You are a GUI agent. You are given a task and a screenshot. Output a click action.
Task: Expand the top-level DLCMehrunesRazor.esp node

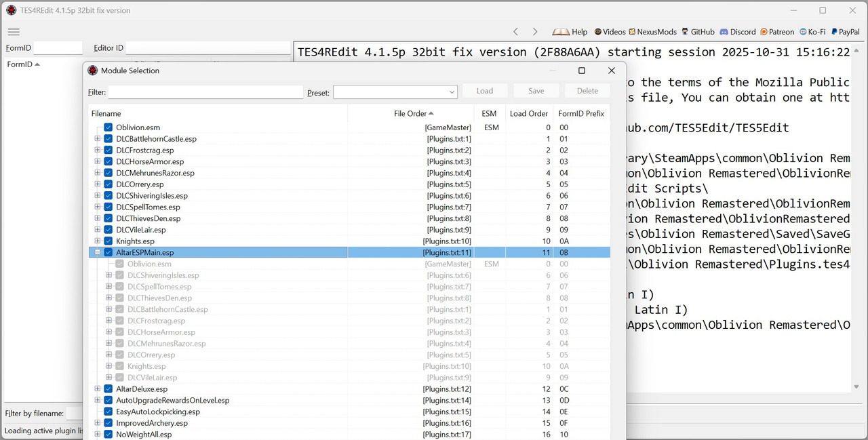tap(98, 173)
